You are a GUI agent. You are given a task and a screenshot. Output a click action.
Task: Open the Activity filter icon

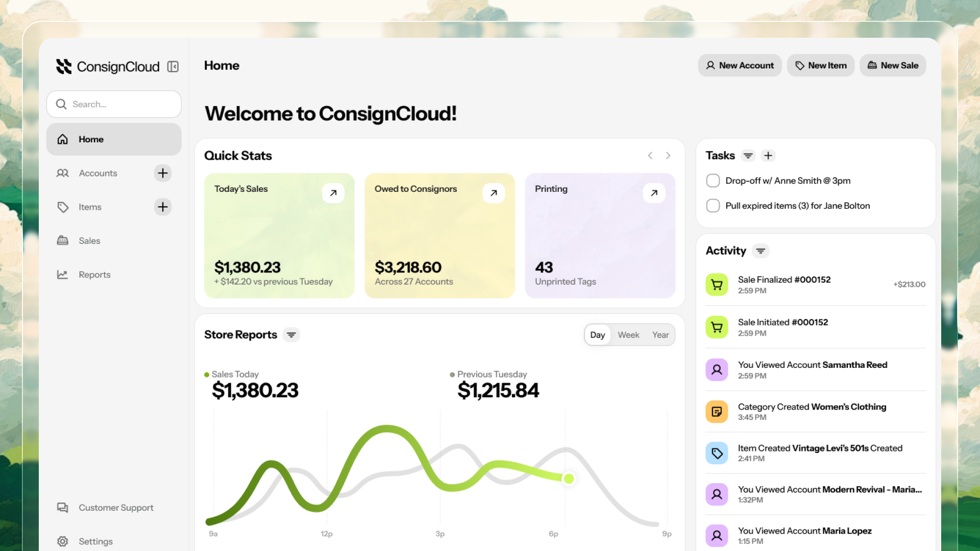[761, 251]
